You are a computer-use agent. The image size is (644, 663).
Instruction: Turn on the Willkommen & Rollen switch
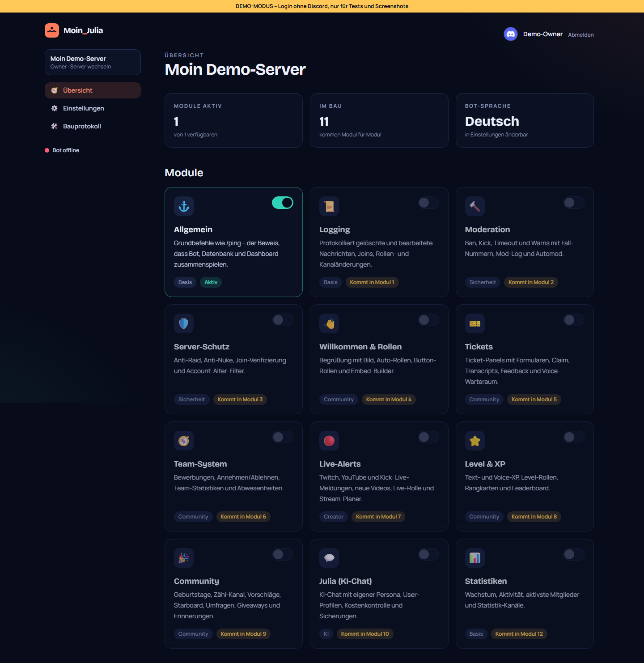(x=428, y=320)
